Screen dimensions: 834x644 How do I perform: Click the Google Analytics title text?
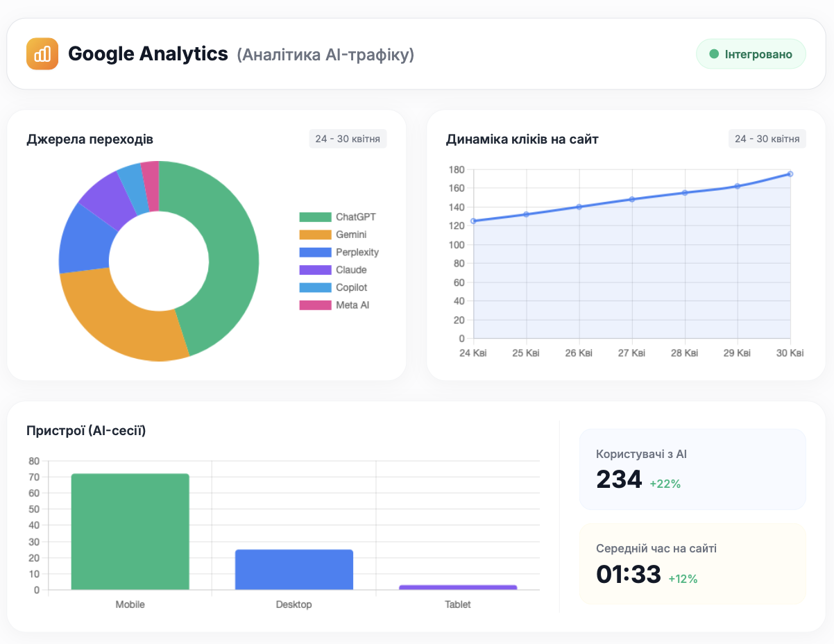(148, 53)
